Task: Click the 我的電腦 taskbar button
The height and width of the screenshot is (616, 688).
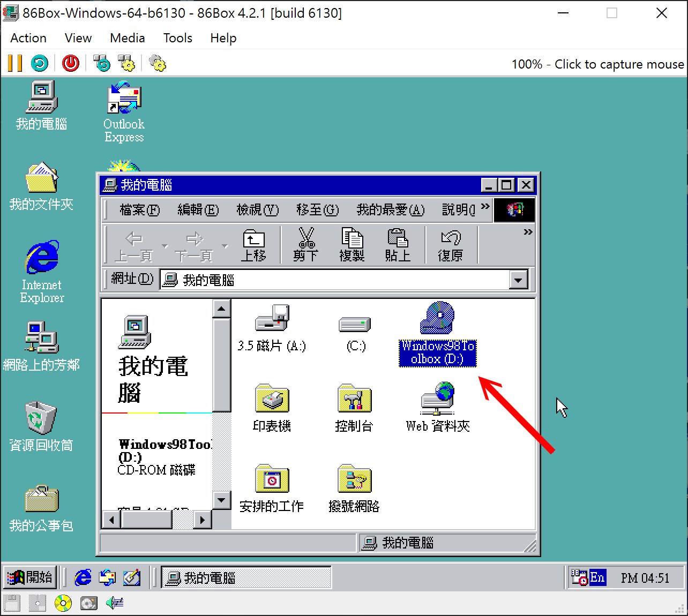Action: point(246,577)
